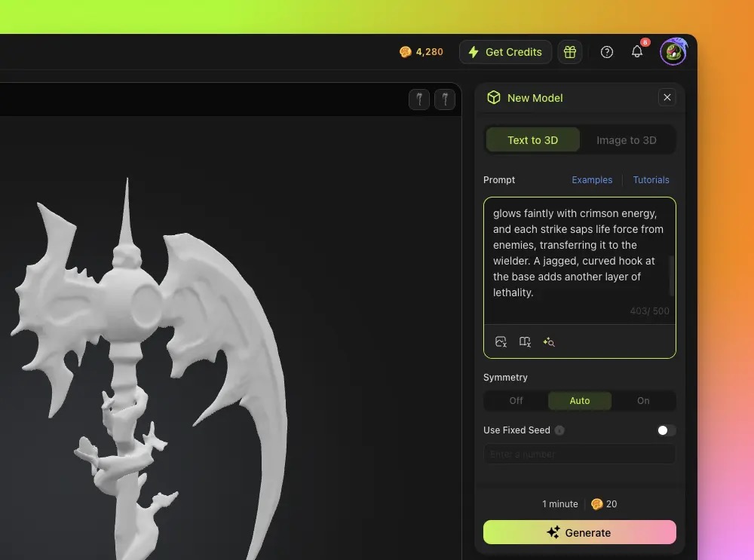Screen dimensions: 754x560
Task: Enable the Use Fixed Seed toggle
Action: (666, 430)
